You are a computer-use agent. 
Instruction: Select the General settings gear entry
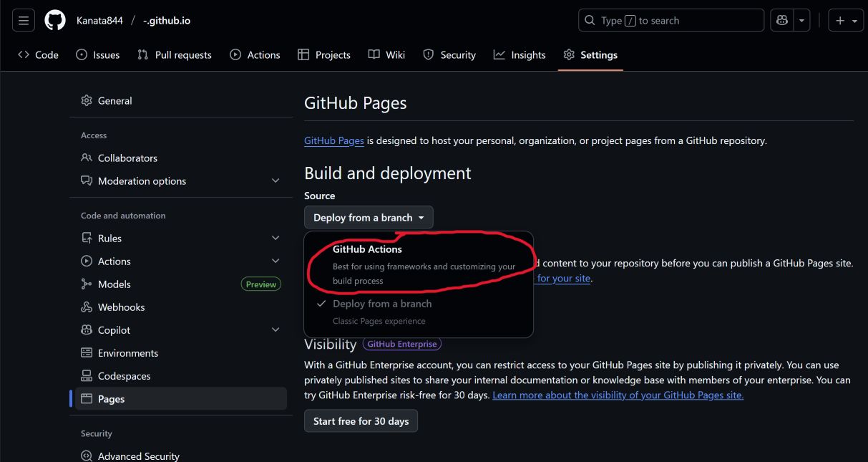coord(114,100)
